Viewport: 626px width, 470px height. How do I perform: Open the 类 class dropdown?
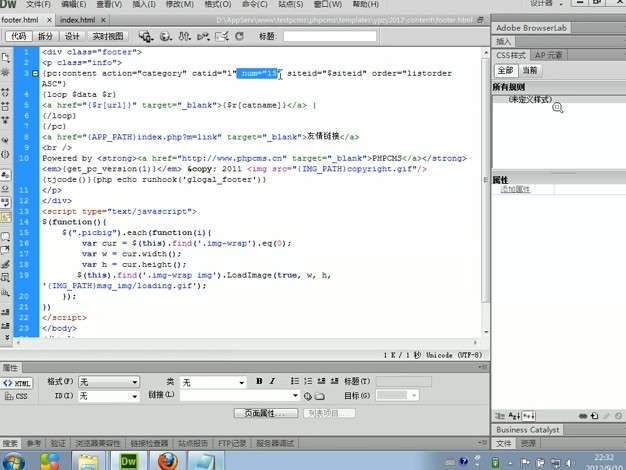coord(214,382)
